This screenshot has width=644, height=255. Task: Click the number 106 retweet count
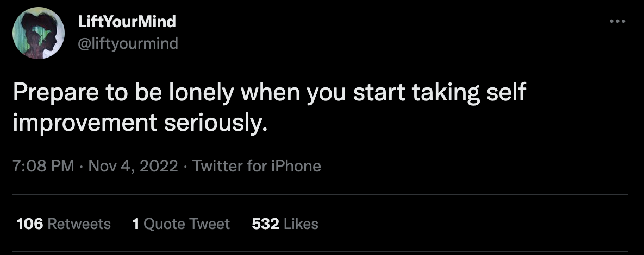(x=30, y=224)
